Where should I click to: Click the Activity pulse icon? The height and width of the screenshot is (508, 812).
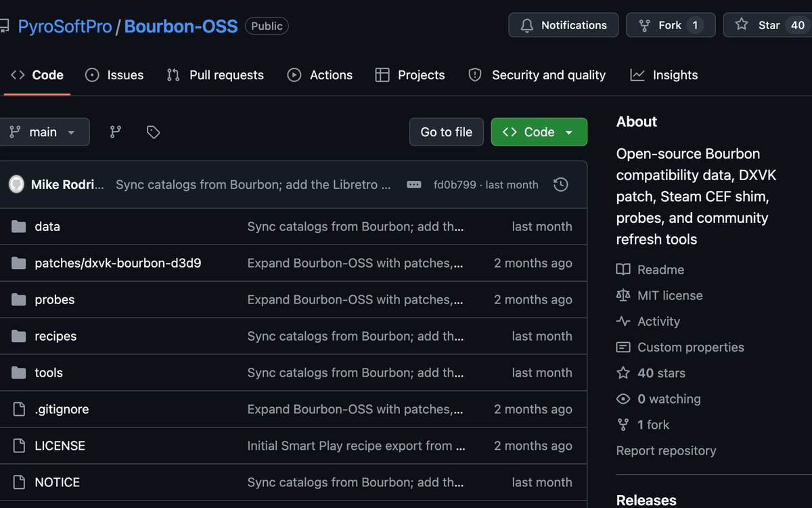(623, 321)
